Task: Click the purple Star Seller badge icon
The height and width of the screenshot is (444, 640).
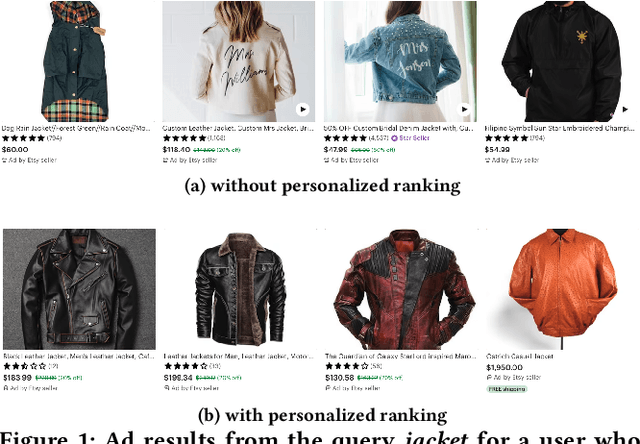Action: (394, 138)
